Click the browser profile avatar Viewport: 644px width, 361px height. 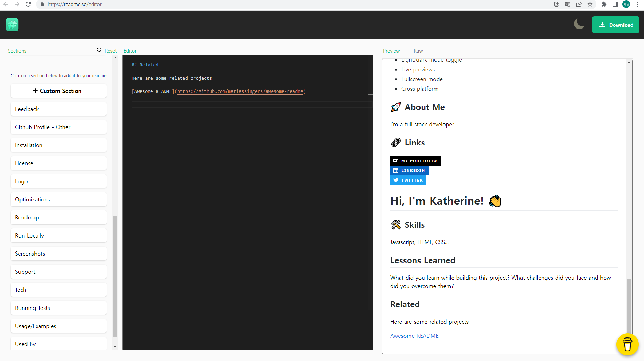pyautogui.click(x=626, y=4)
